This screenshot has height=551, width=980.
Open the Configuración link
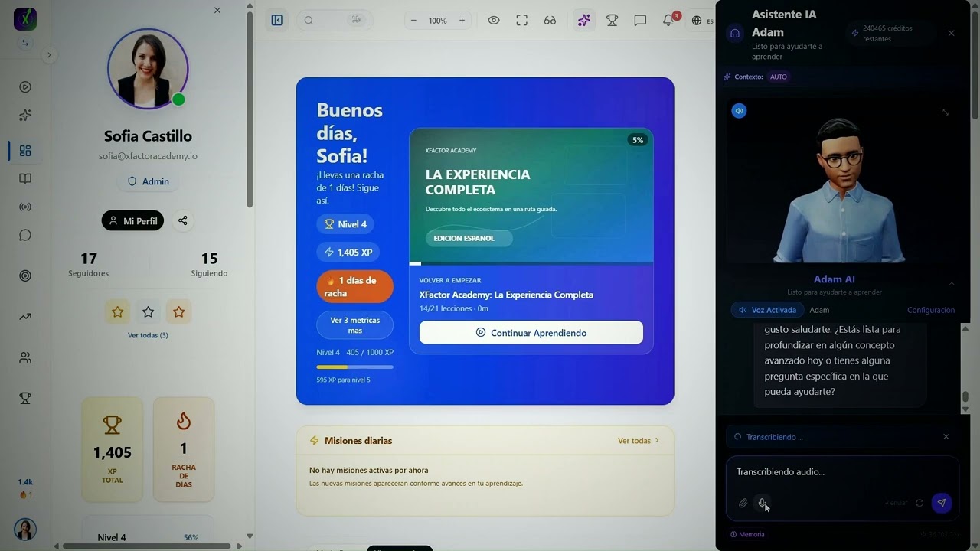931,310
